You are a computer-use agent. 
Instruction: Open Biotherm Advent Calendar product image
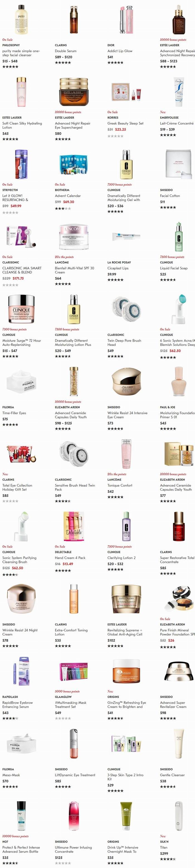74,164
